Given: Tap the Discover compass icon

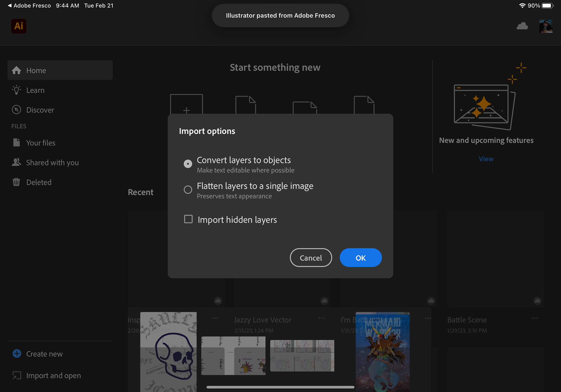Looking at the screenshot, I should (16, 110).
